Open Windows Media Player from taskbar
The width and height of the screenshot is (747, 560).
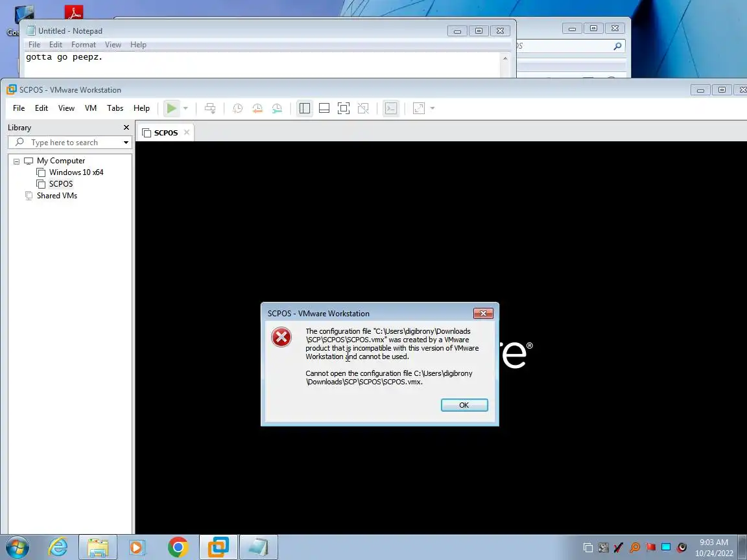[137, 548]
